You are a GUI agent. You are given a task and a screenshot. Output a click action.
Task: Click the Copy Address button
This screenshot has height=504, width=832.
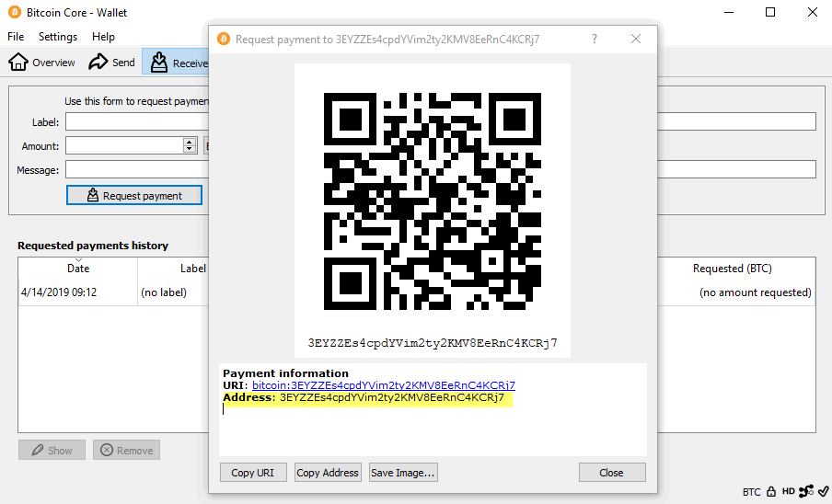(x=328, y=472)
